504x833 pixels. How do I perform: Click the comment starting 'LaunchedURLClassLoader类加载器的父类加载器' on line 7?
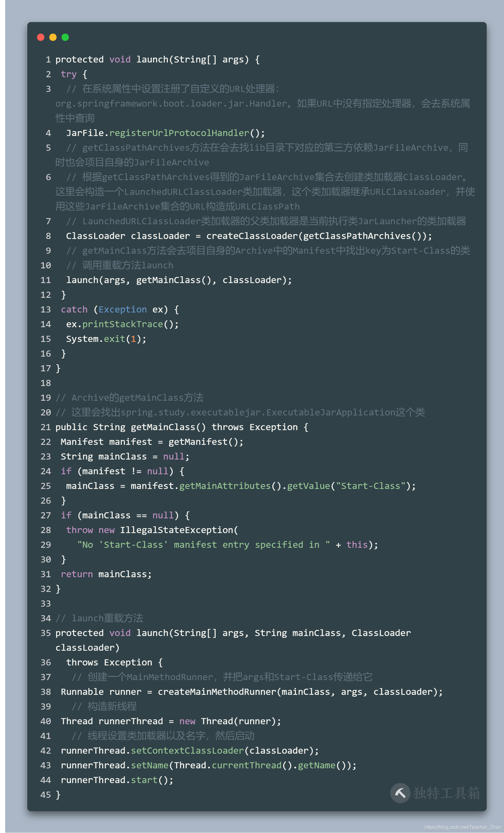click(266, 221)
